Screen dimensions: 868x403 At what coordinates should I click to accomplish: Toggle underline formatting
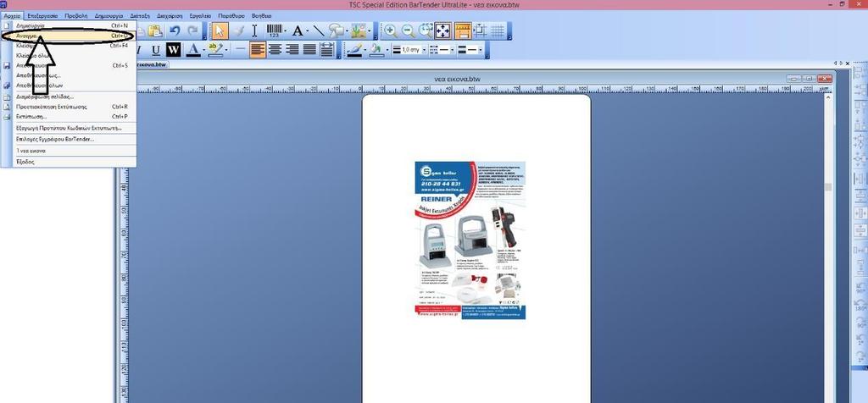[x=156, y=50]
